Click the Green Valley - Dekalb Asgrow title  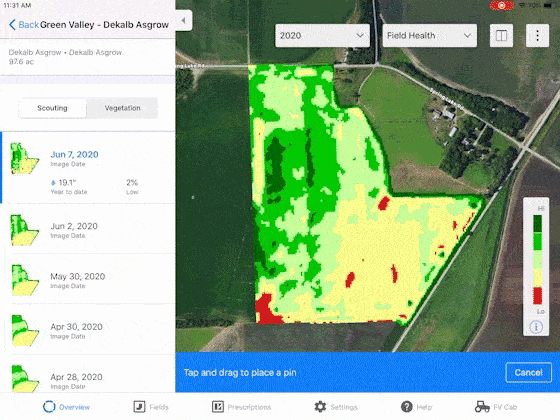tap(104, 25)
